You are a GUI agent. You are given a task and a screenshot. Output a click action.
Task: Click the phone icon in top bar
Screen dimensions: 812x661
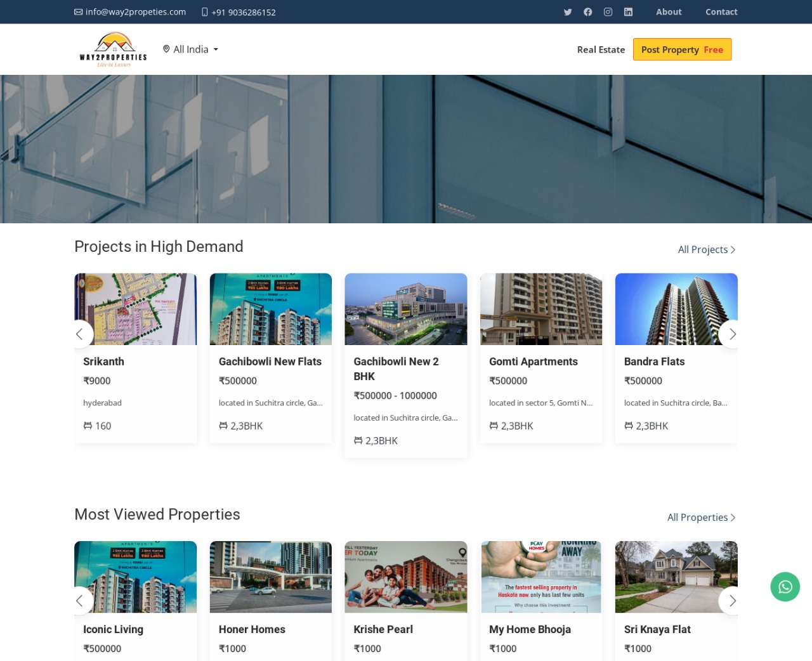click(x=205, y=12)
